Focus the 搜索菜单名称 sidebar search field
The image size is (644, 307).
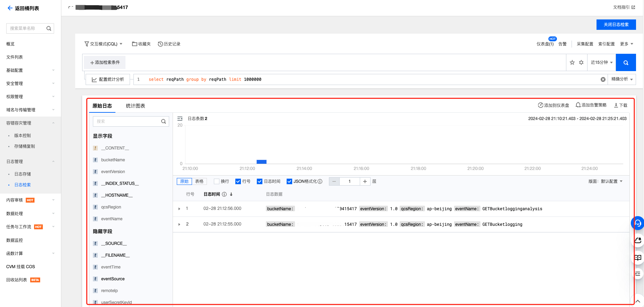coord(30,28)
